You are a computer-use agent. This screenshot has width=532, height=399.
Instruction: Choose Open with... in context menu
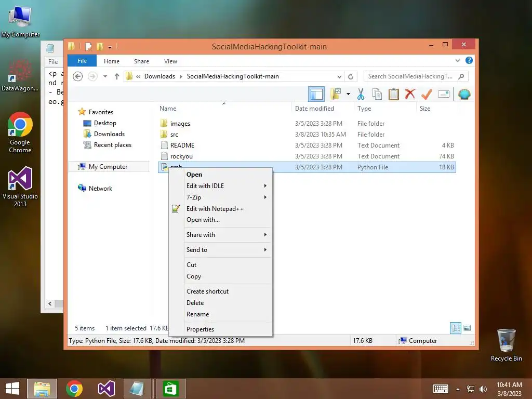click(x=220, y=220)
